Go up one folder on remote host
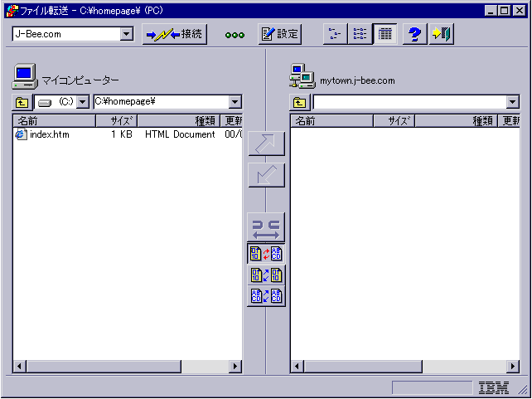This screenshot has height=399, width=532. 299,102
